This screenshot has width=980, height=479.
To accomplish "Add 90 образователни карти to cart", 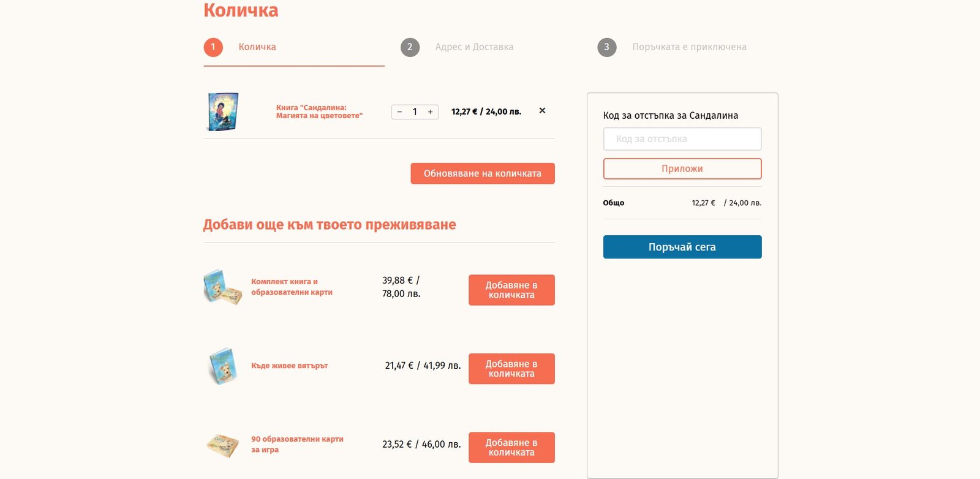I will 511,448.
